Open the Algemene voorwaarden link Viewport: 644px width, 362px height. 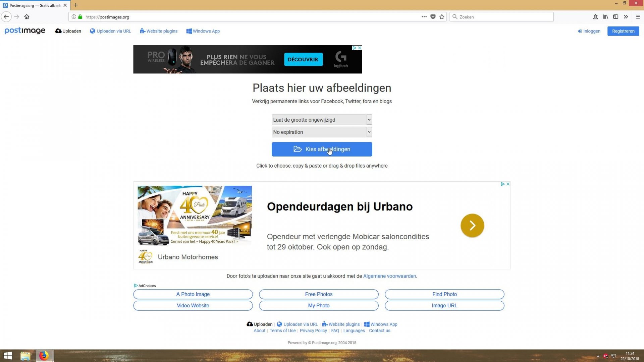pos(389,276)
